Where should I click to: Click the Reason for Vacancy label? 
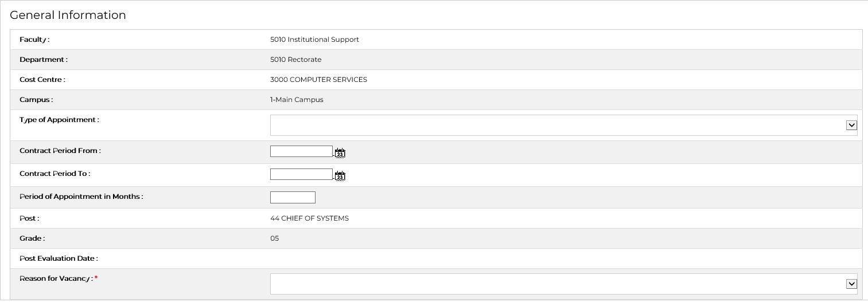56,279
